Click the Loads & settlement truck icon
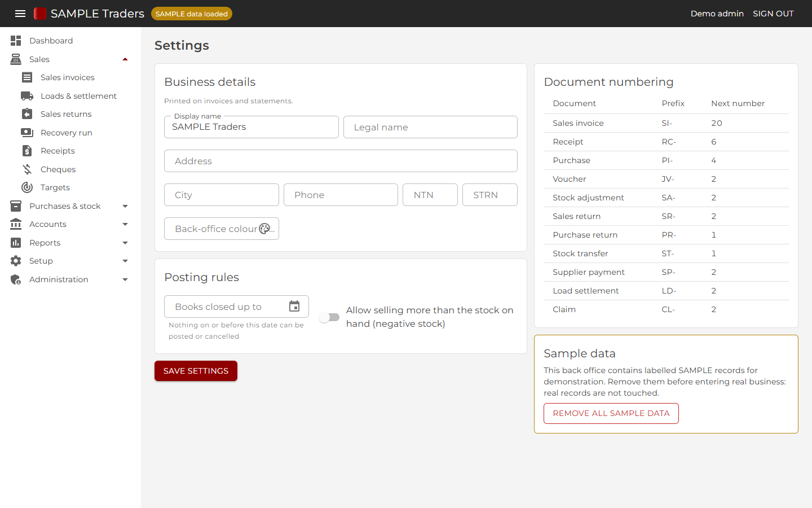The height and width of the screenshot is (508, 812). [x=27, y=96]
